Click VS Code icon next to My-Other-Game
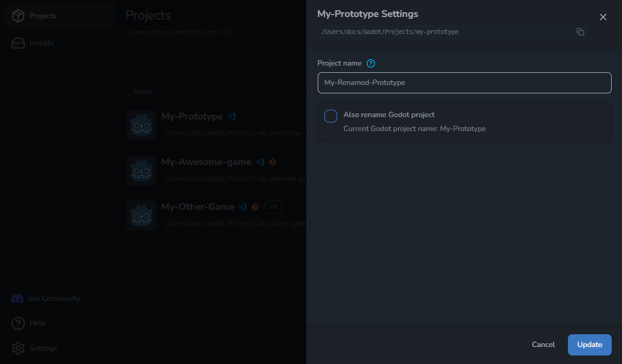 [x=243, y=207]
